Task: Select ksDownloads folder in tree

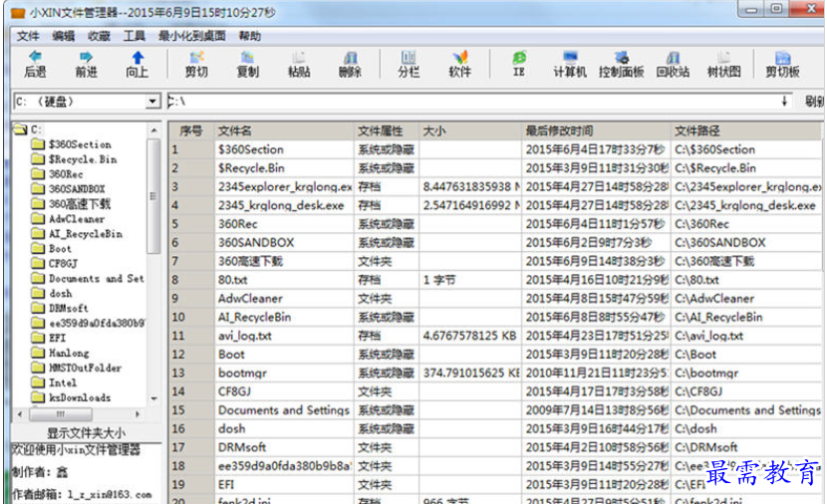Action: [x=80, y=397]
